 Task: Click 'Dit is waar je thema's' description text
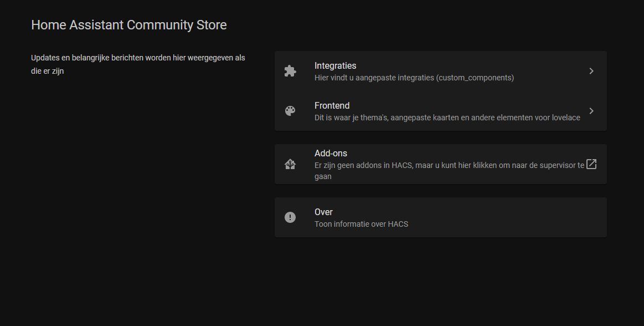(447, 118)
